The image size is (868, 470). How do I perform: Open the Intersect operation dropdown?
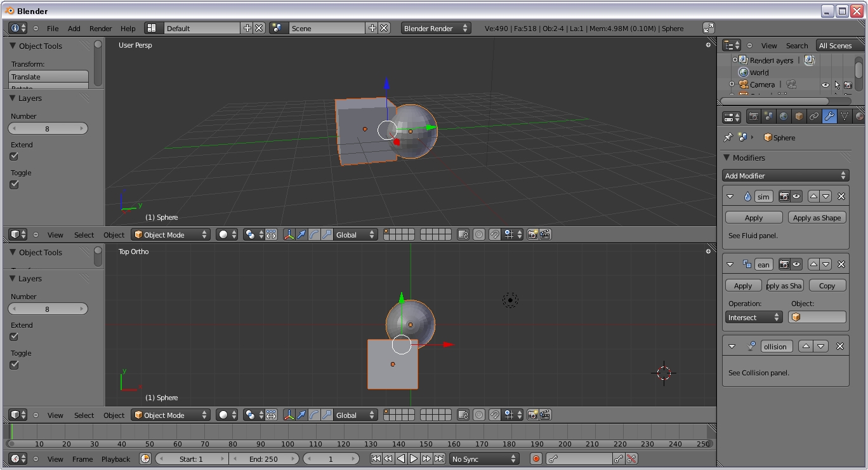tap(753, 317)
